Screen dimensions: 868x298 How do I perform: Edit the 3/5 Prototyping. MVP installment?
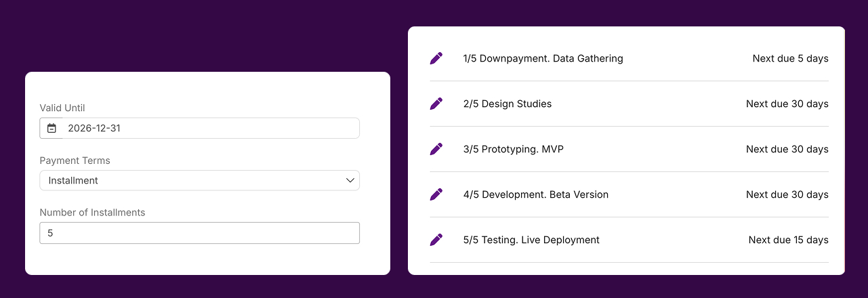436,149
